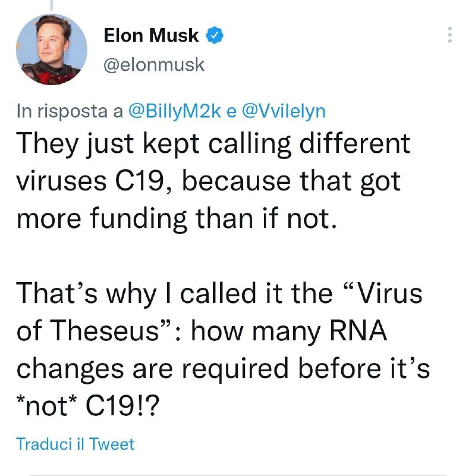This screenshot has width=475, height=476.
Task: Click the line 'more funding than if not.'
Action: (x=177, y=218)
